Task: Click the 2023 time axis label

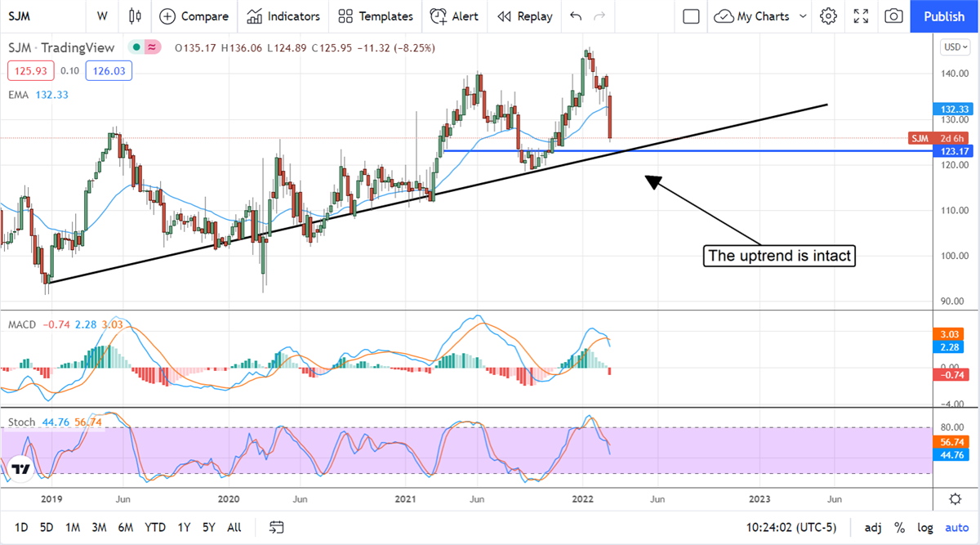Action: click(759, 498)
